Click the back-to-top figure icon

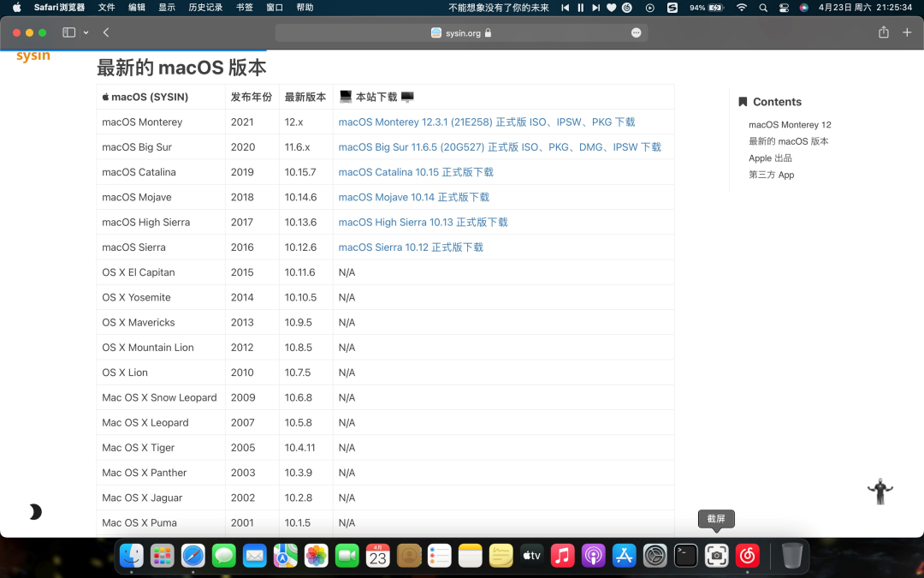(x=880, y=491)
